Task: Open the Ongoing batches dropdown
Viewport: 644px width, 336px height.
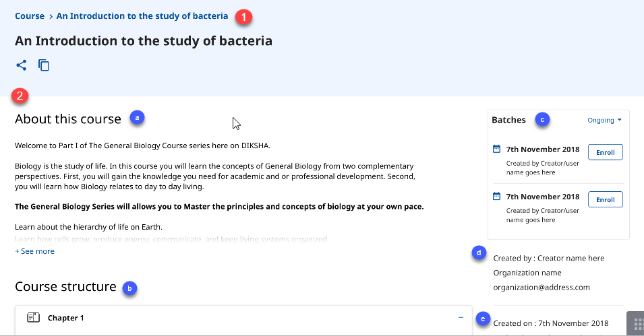Action: 604,121
